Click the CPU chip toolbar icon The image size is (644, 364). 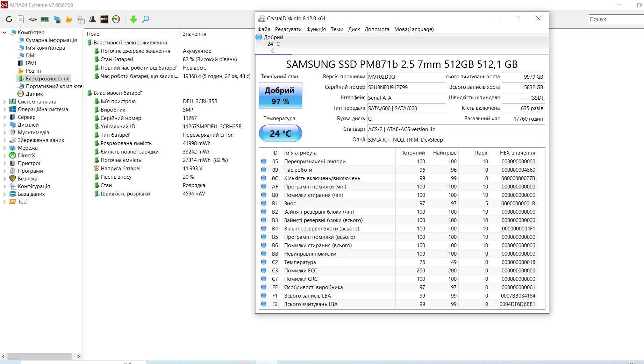33,19
